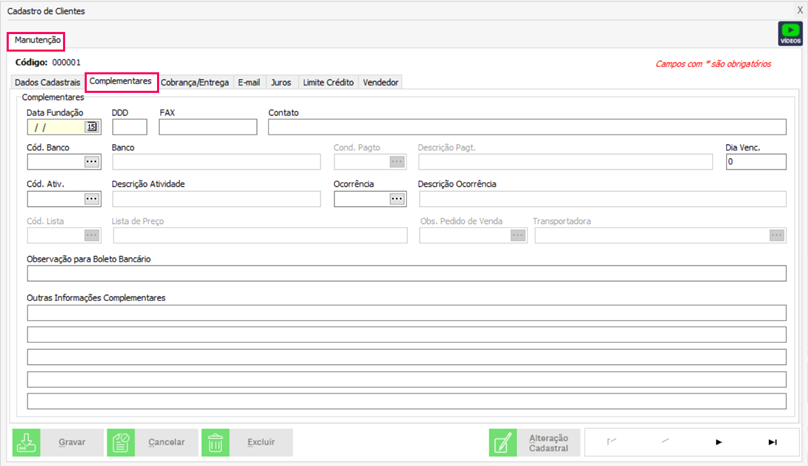Switch to the Cobrança/Entrega tab

coord(195,82)
